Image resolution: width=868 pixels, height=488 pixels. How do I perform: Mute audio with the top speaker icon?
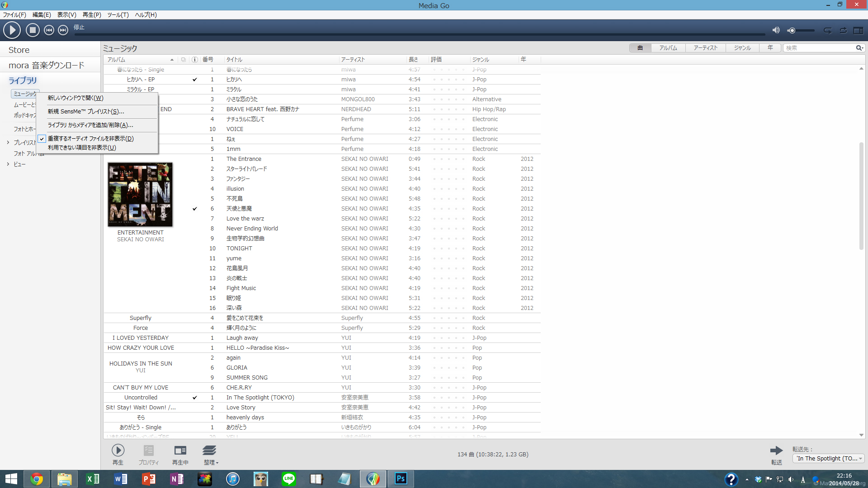(x=776, y=30)
